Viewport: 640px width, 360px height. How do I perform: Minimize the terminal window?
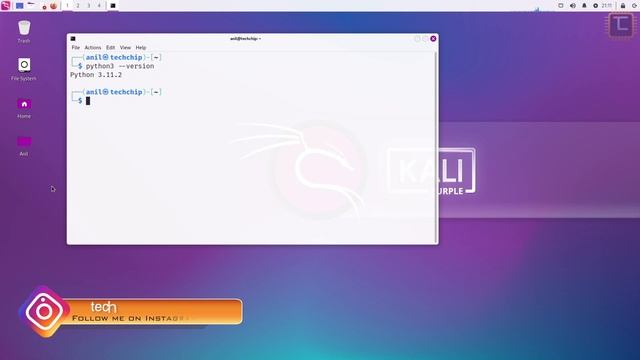tap(417, 39)
